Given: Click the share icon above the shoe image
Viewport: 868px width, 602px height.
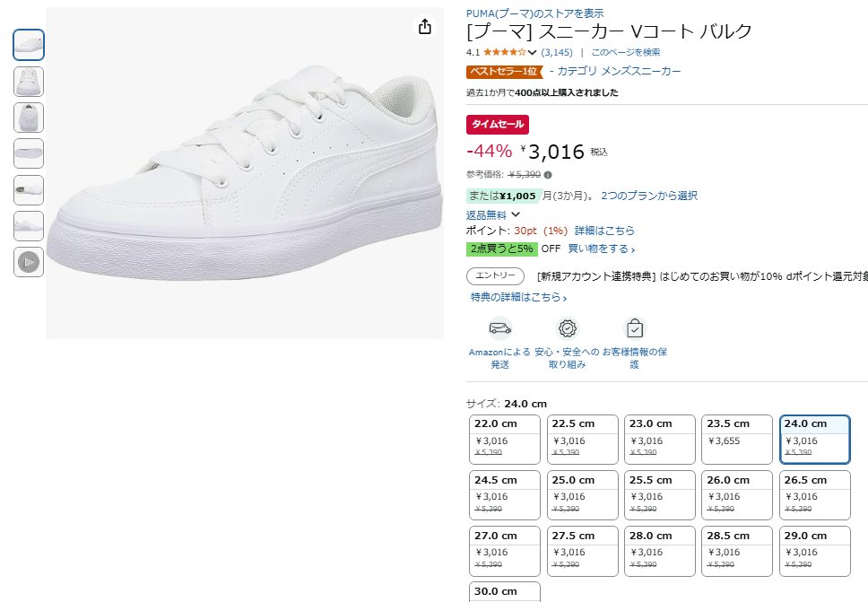Looking at the screenshot, I should tap(425, 27).
